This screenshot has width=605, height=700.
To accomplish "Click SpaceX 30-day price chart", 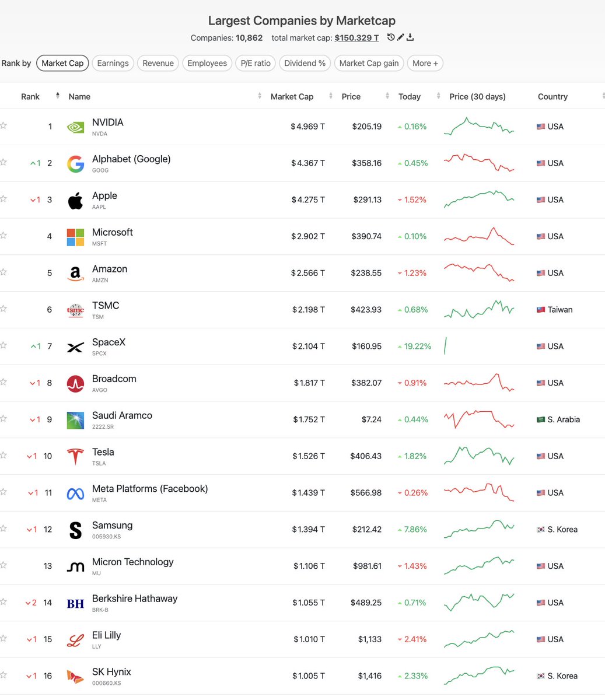I will coord(445,346).
